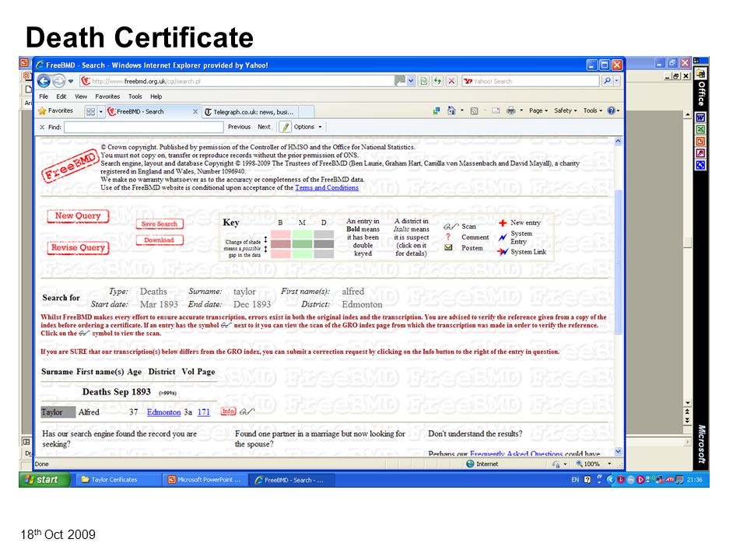Click Next in the Find bar

[264, 127]
